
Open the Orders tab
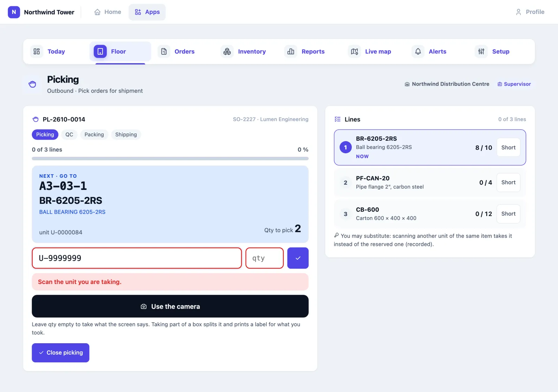[184, 52]
